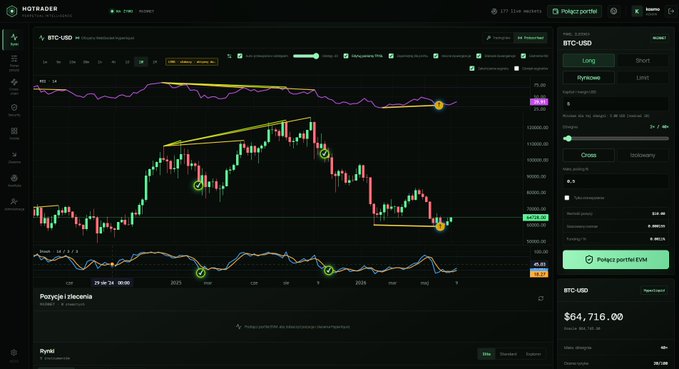679x369 pixels.
Task: Toggle the last checkbox in the top options row
Action: [524, 56]
